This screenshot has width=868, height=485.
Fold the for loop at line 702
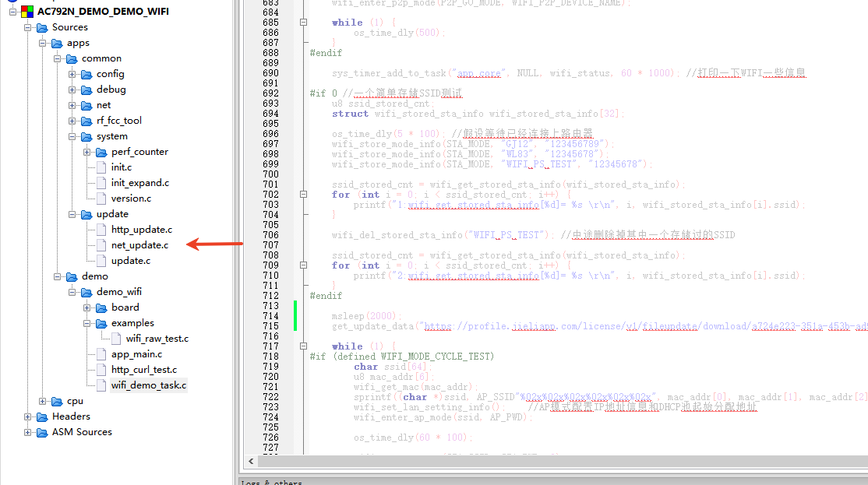pyautogui.click(x=303, y=195)
